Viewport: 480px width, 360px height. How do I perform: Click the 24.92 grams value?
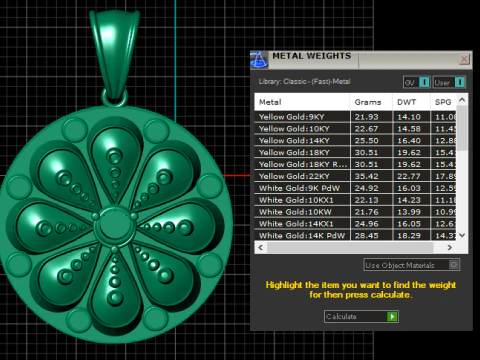pos(366,188)
